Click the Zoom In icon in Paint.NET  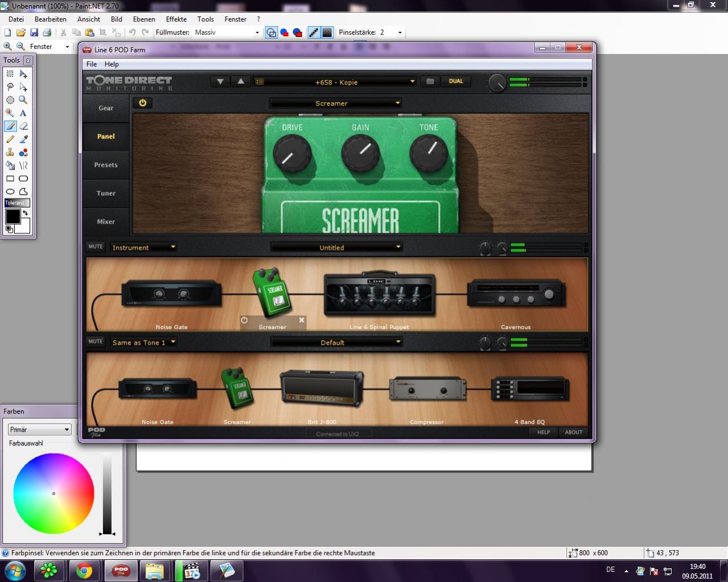pos(8,47)
